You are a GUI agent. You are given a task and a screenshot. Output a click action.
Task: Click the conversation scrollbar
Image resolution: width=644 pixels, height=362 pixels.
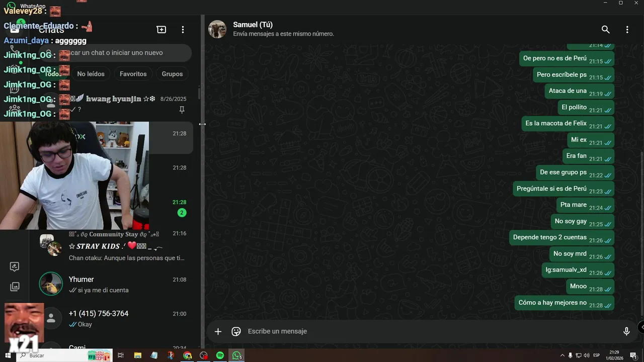pos(641,232)
